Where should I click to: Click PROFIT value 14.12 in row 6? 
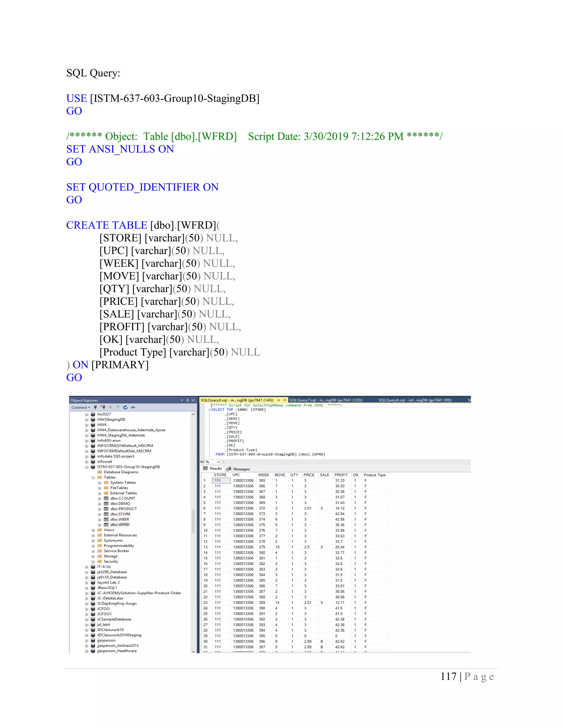pyautogui.click(x=340, y=508)
